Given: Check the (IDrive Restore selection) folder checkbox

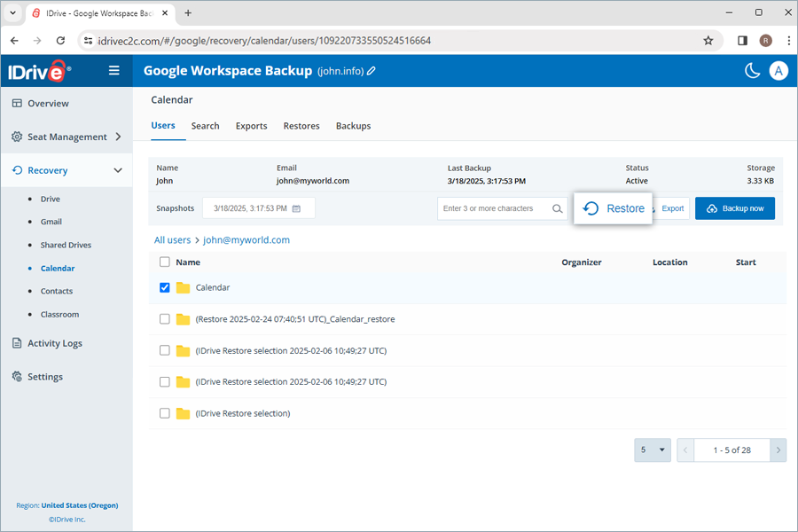Looking at the screenshot, I should coord(164,413).
